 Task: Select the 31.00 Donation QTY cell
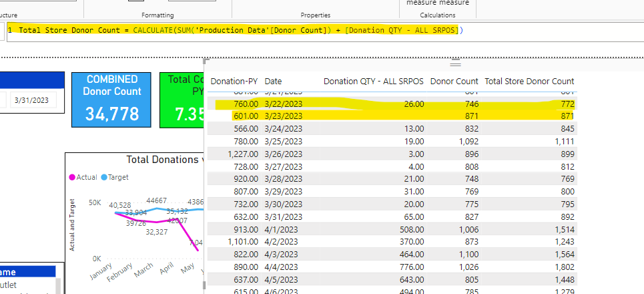point(414,192)
